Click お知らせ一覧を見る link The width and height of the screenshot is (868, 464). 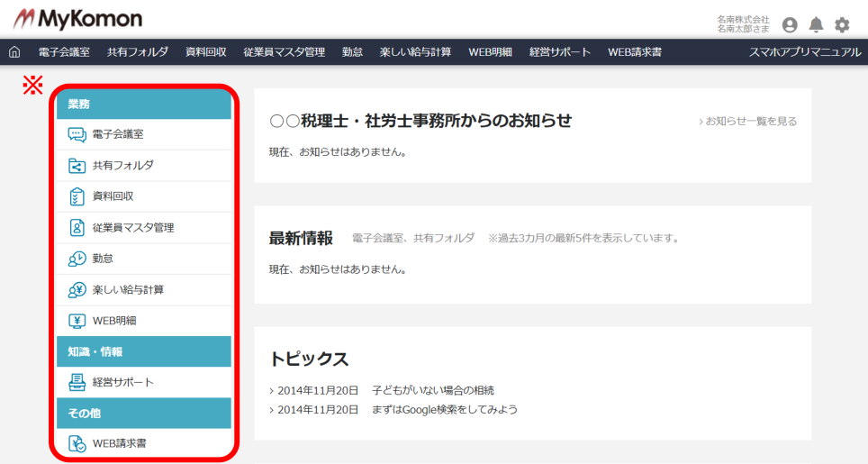[747, 121]
